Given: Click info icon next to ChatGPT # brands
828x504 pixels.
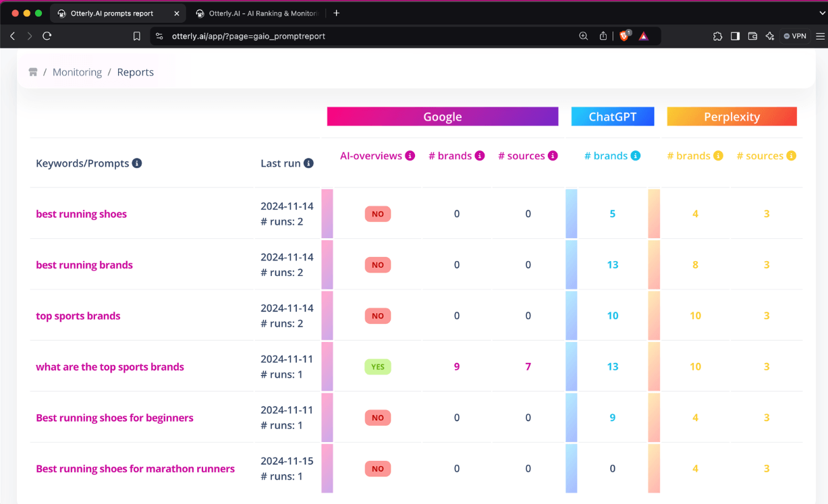Looking at the screenshot, I should tap(636, 156).
